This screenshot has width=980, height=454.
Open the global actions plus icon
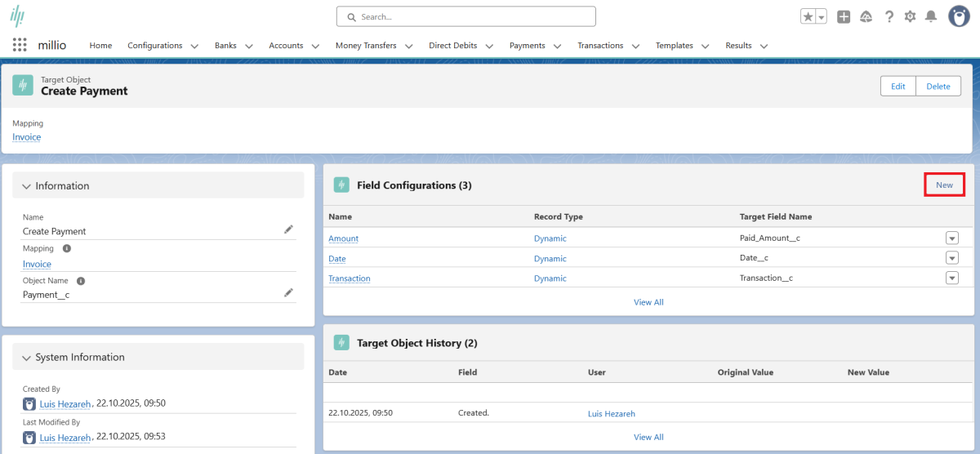(844, 16)
